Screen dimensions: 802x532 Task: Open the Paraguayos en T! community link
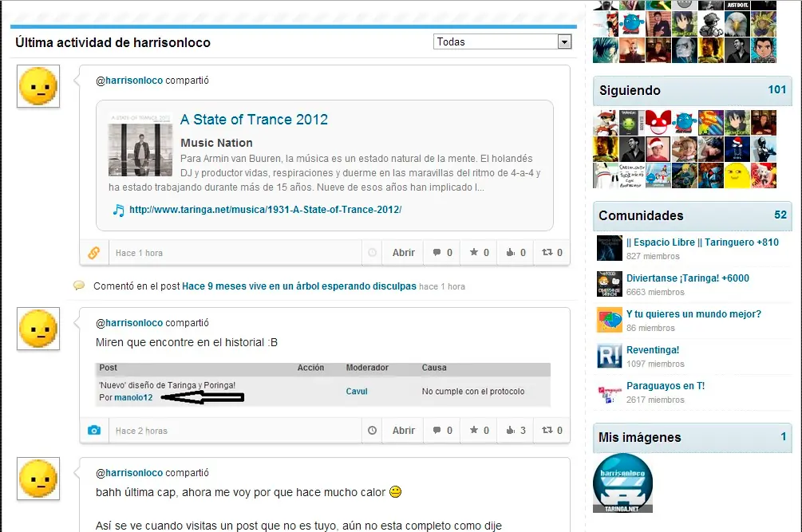pyautogui.click(x=666, y=386)
